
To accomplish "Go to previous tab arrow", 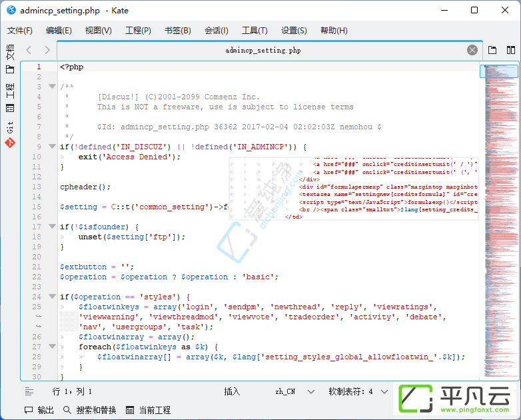I will (x=29, y=50).
